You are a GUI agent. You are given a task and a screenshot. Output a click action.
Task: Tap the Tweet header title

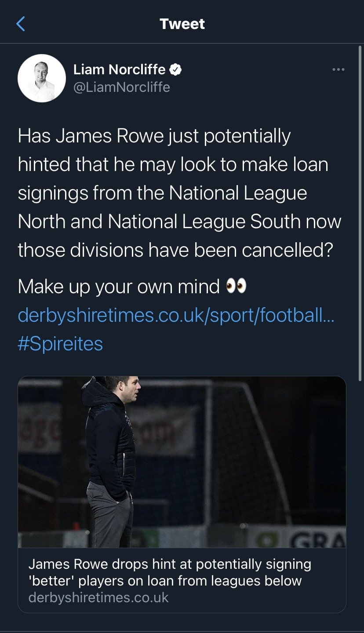coord(182,24)
